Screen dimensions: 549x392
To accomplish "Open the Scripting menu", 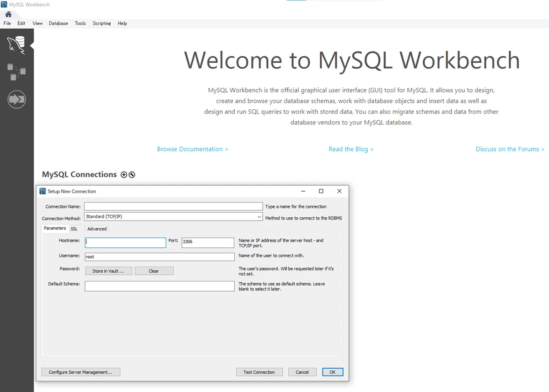I will tap(102, 23).
